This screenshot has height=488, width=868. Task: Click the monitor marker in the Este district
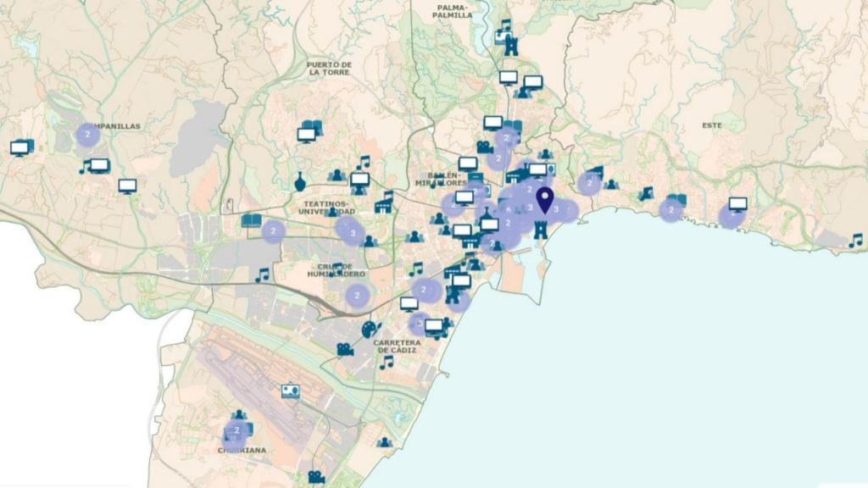click(x=737, y=203)
